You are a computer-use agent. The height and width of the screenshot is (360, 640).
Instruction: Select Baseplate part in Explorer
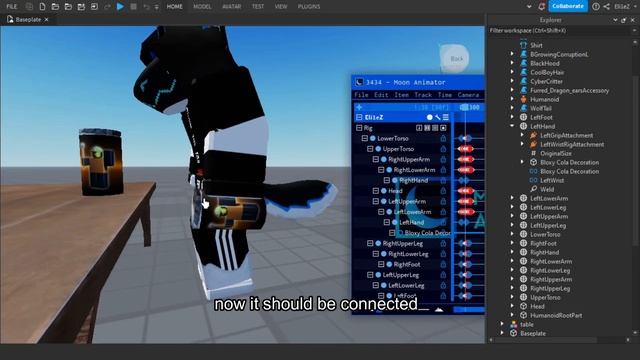pyautogui.click(x=533, y=333)
